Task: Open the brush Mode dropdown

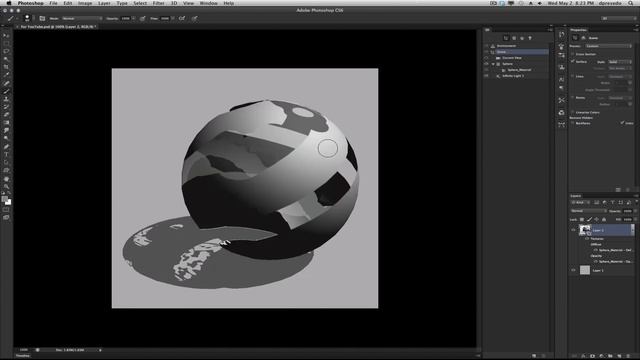Action: coord(82,18)
